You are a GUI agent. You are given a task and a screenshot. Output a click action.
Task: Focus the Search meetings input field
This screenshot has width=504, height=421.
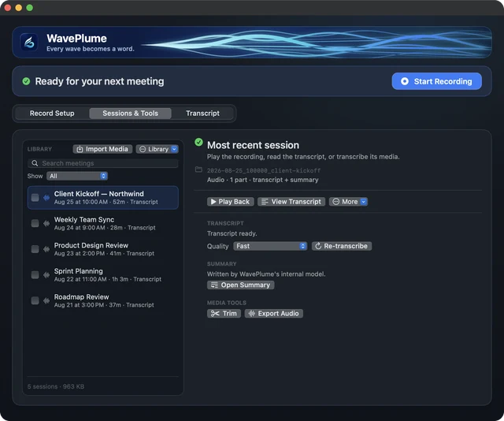click(x=103, y=163)
